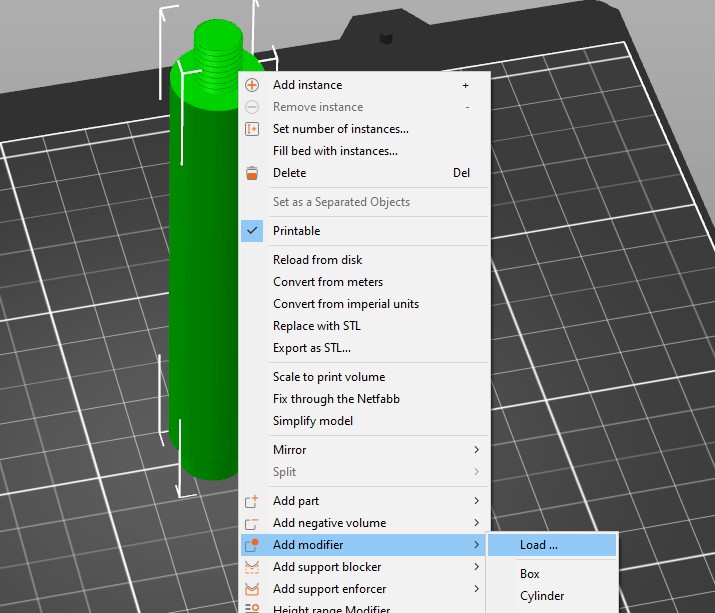715x613 pixels.
Task: Click the Add negative volume icon
Action: tap(252, 523)
